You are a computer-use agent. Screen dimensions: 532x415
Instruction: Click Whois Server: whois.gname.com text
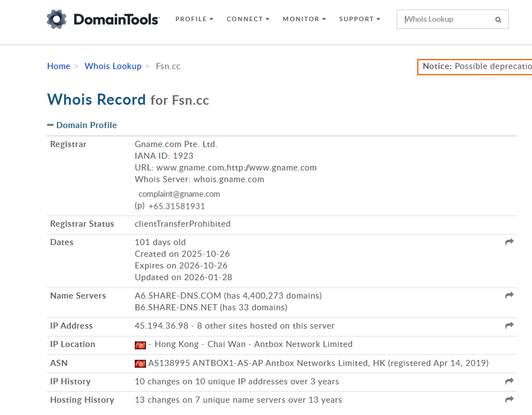pyautogui.click(x=199, y=179)
